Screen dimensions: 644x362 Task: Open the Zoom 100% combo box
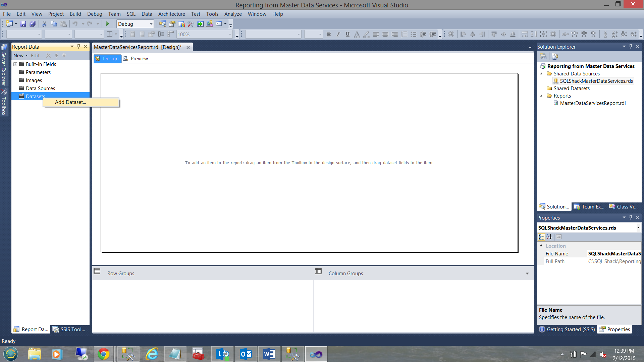pyautogui.click(x=229, y=34)
